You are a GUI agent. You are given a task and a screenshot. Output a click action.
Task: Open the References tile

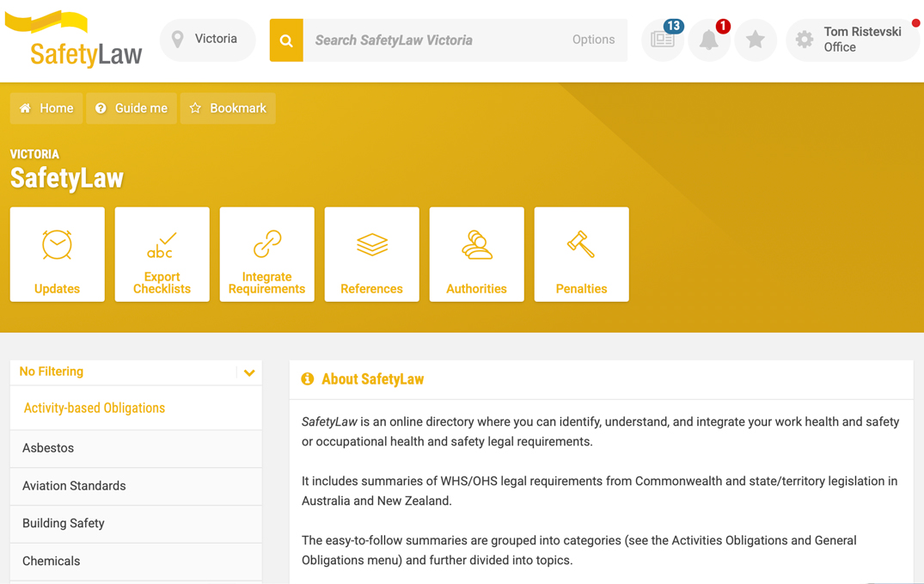point(372,255)
